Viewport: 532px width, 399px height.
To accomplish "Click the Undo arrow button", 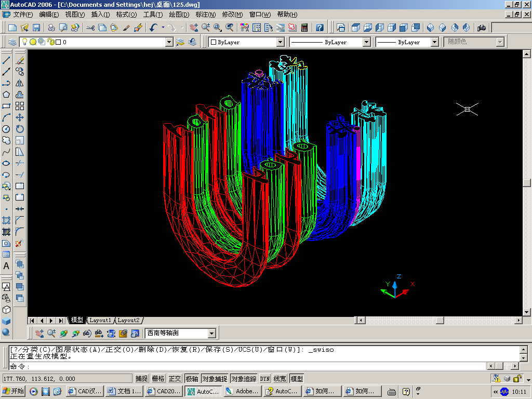I will click(153, 28).
